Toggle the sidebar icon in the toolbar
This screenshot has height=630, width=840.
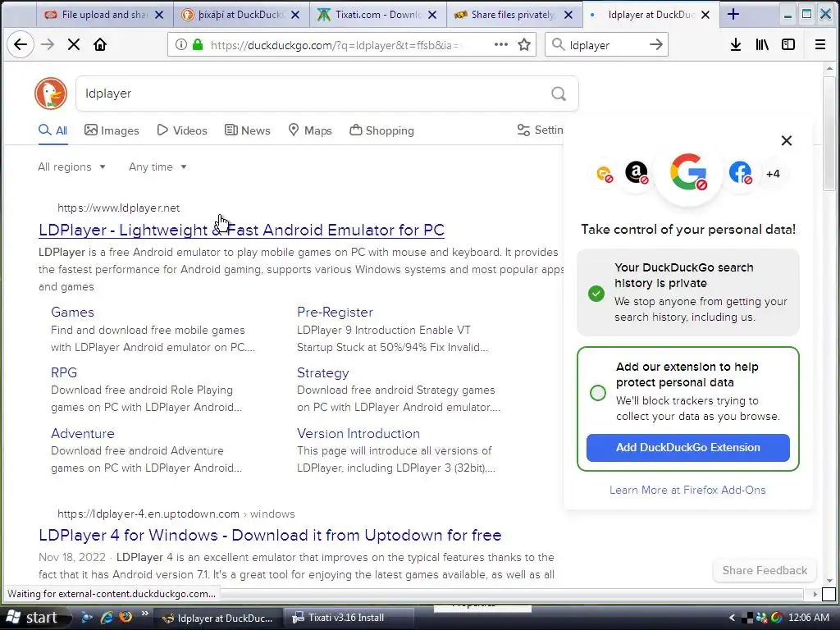click(x=788, y=44)
